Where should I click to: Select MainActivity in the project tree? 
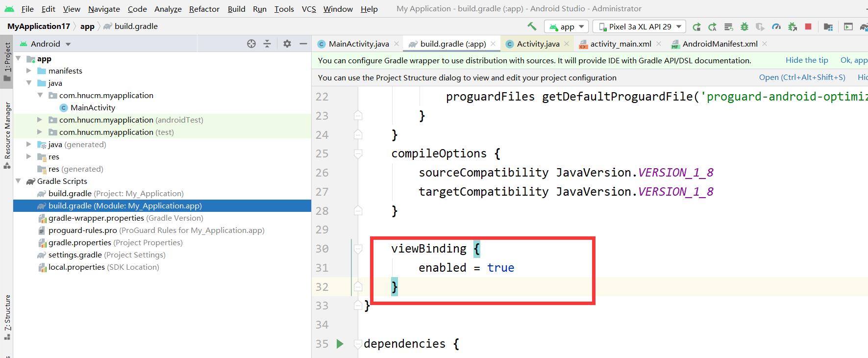[x=162, y=107]
